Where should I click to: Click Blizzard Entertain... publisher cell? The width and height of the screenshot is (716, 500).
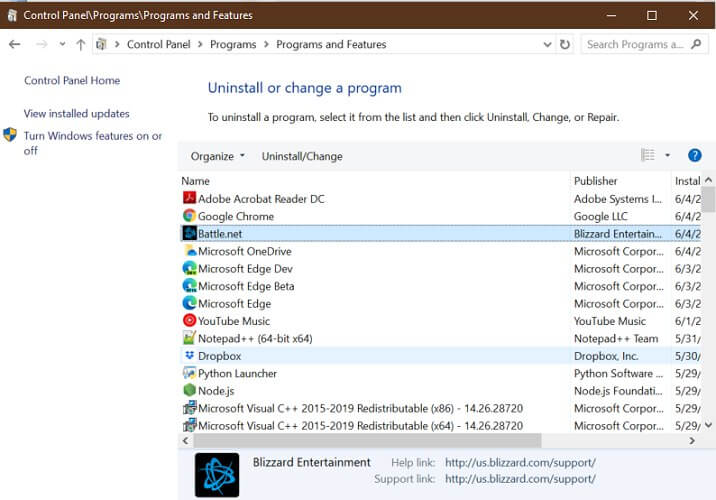click(618, 233)
